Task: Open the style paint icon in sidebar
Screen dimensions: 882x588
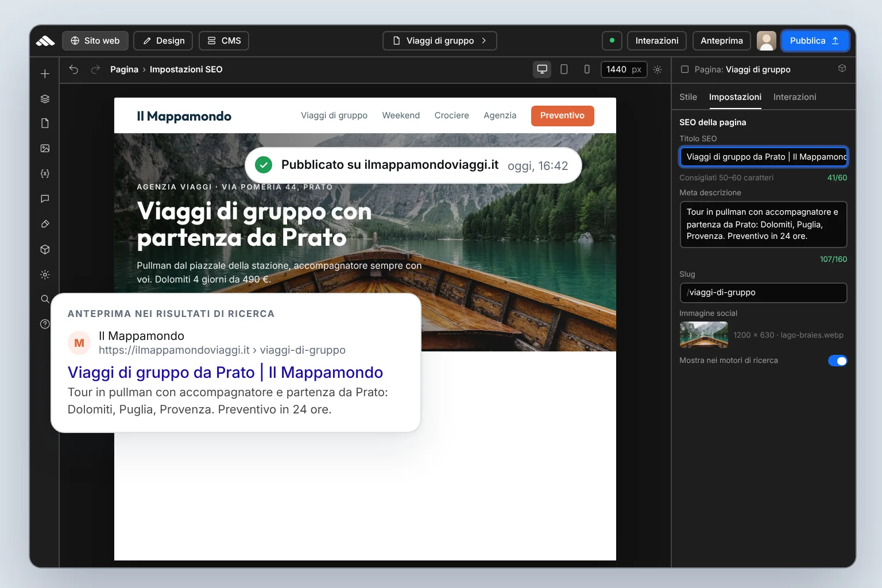Action: (45, 224)
